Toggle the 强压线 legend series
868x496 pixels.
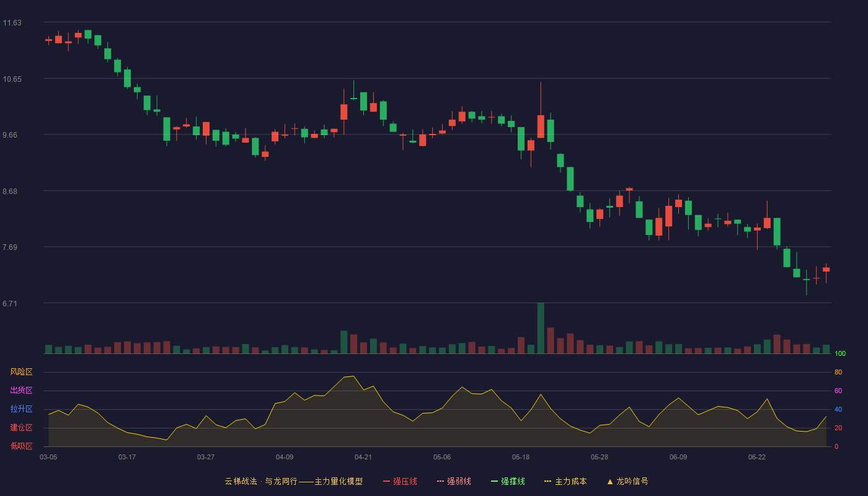(400, 481)
